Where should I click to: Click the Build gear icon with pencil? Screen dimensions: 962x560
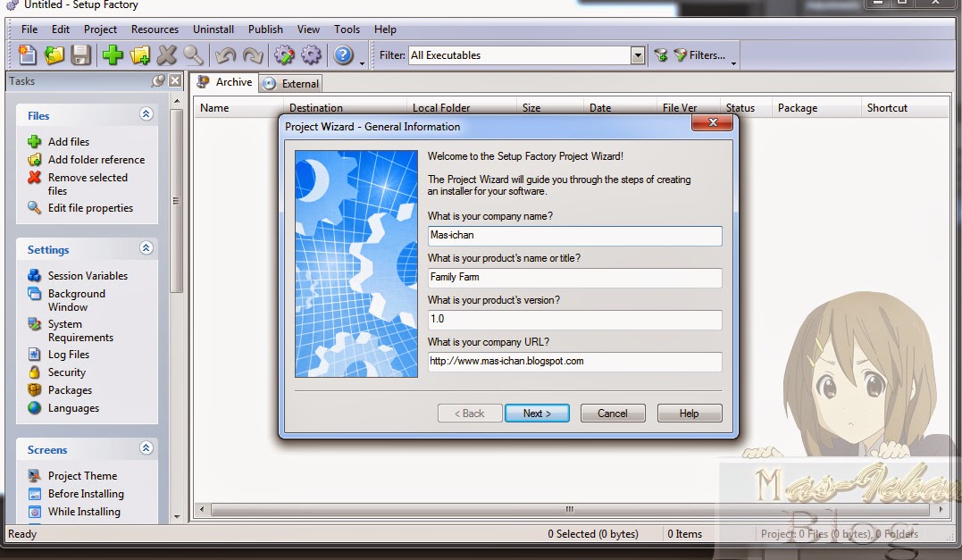284,55
